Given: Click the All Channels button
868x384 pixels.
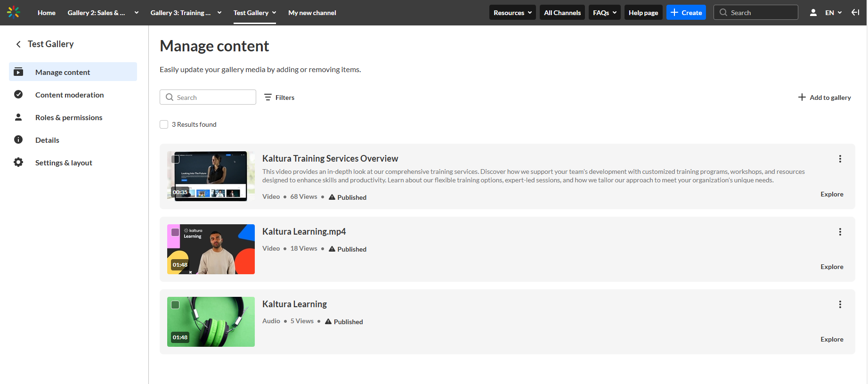Looking at the screenshot, I should coord(562,13).
